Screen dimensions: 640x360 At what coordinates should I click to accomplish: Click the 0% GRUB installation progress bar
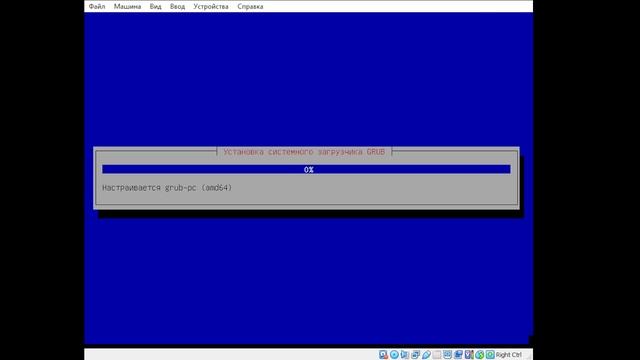click(x=306, y=169)
